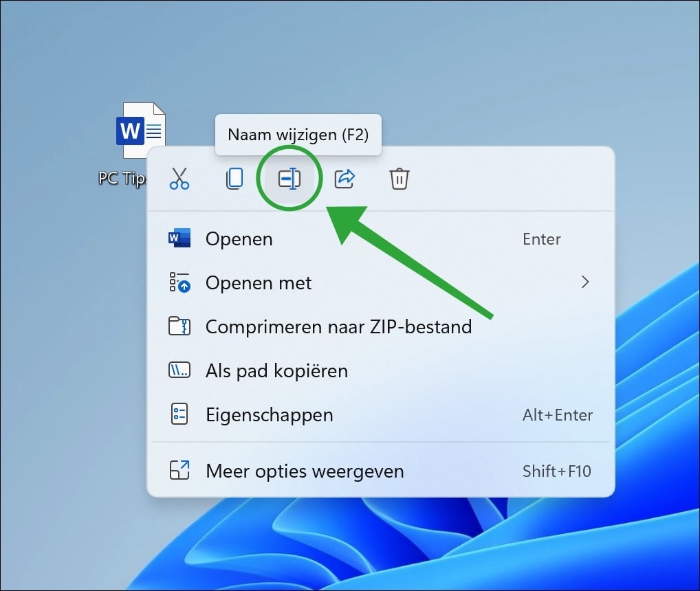Open Eigenschappen from the menu
Viewport: 700px width, 591px height.
pyautogui.click(x=270, y=414)
